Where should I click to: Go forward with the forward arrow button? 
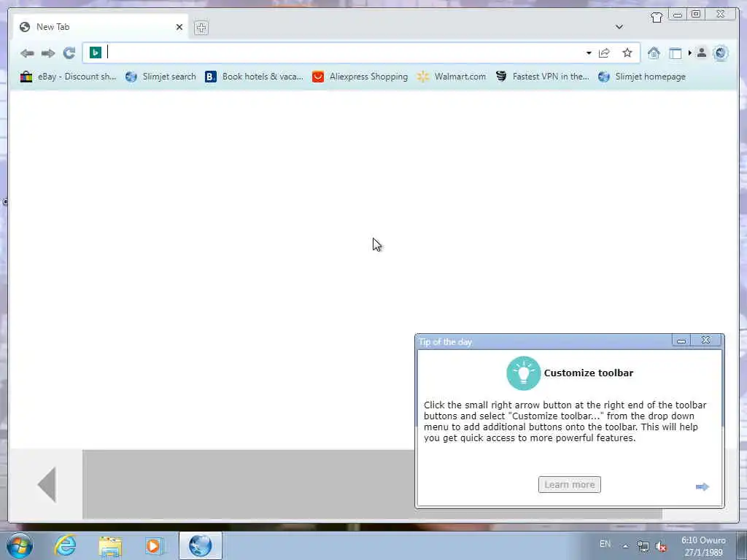click(48, 53)
